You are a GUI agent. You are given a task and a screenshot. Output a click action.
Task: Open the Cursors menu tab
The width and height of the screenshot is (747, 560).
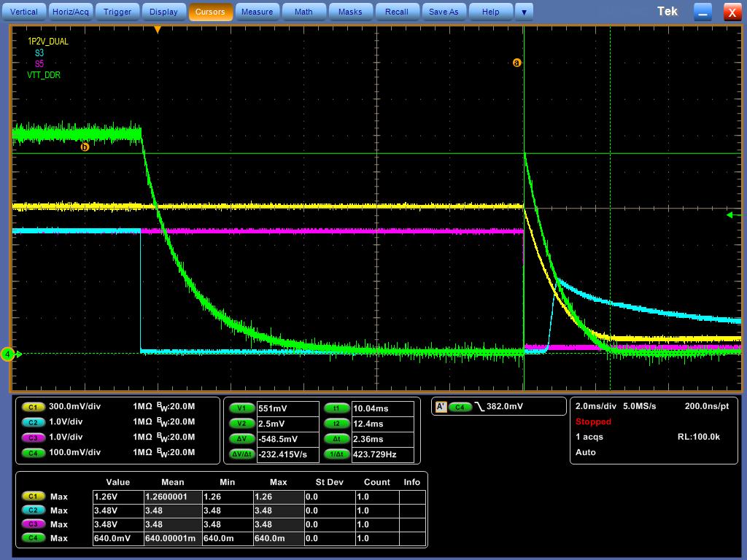pyautogui.click(x=210, y=12)
